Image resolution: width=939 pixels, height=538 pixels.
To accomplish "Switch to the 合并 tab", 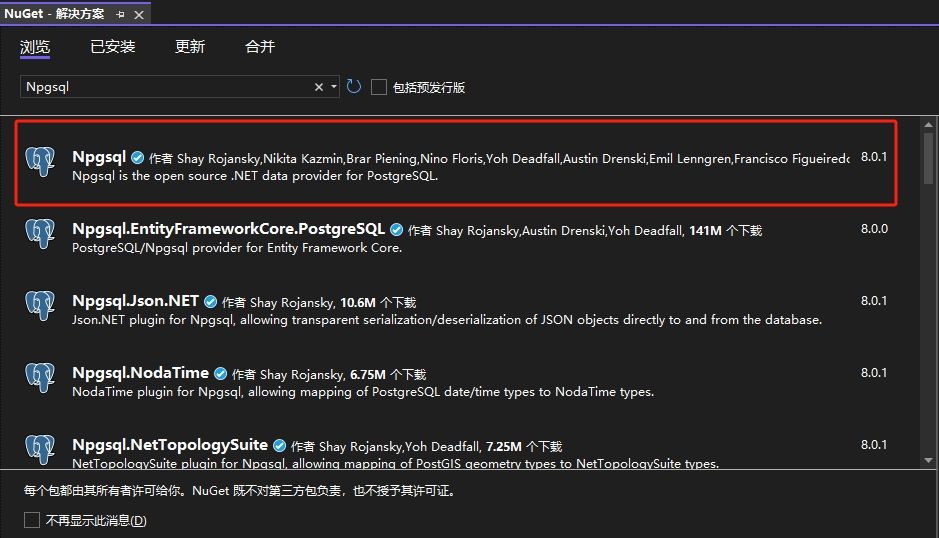I will tap(260, 47).
